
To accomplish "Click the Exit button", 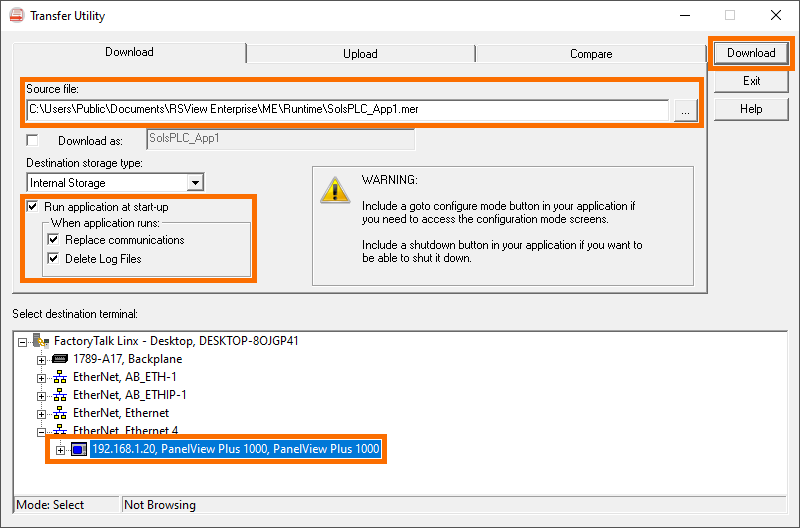I will point(751,81).
